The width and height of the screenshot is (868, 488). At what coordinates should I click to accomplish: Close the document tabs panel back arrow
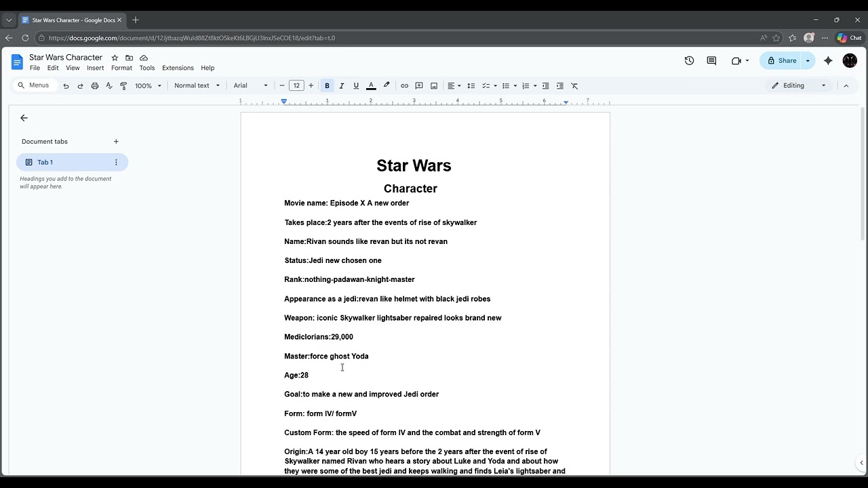(24, 118)
